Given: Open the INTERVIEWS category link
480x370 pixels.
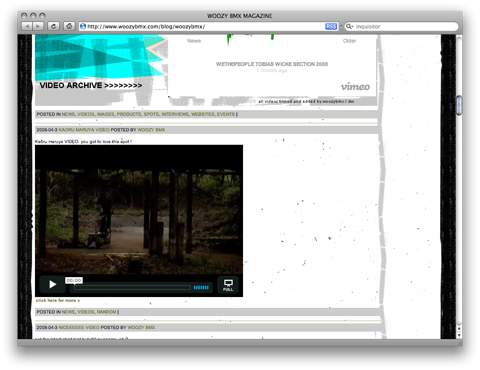Looking at the screenshot, I should [175, 114].
